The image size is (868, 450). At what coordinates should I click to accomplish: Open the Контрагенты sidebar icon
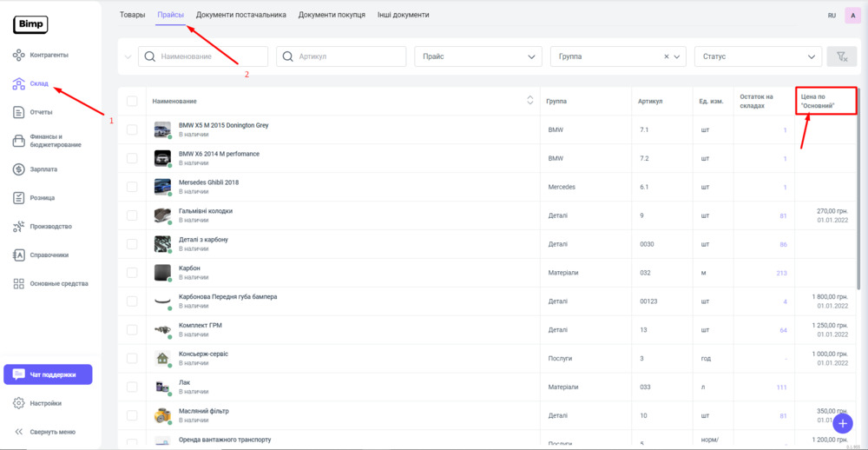point(18,56)
